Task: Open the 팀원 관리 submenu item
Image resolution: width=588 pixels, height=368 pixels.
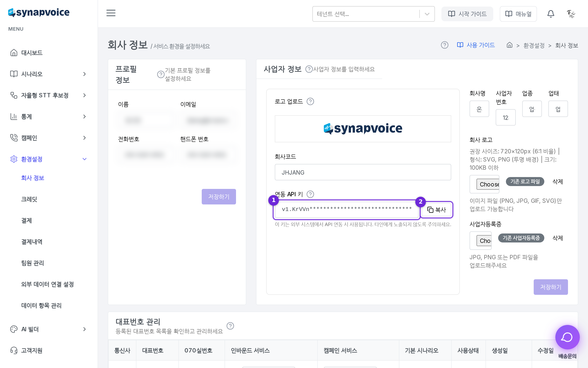Action: click(32, 263)
